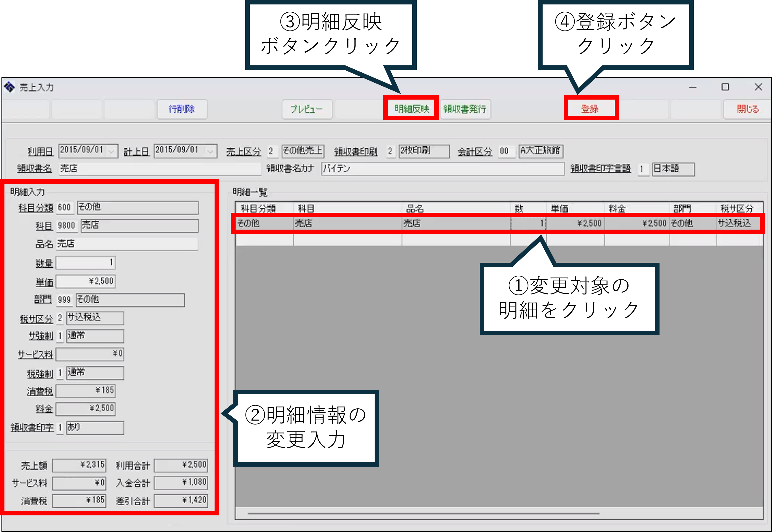Click the 数量 input field
This screenshot has height=532, width=772.
(x=86, y=263)
